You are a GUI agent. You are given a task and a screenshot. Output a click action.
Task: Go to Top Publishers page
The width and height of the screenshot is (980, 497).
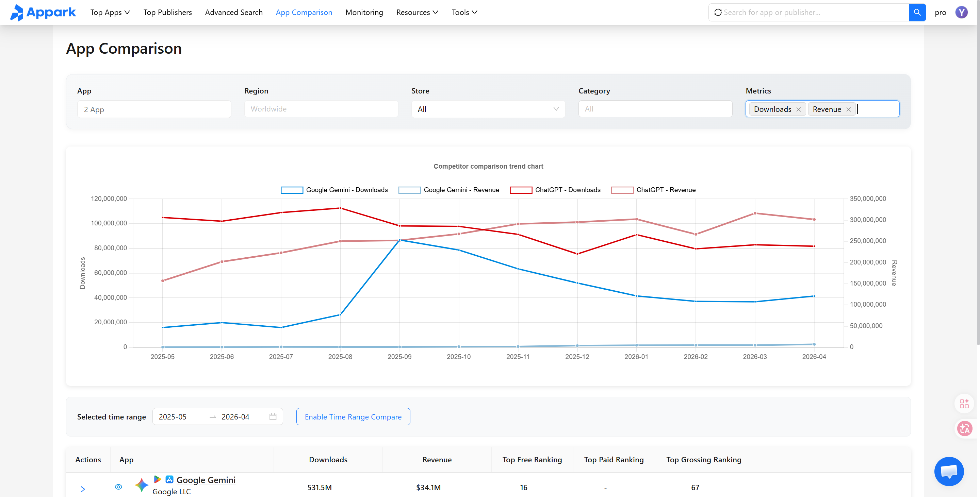point(167,13)
